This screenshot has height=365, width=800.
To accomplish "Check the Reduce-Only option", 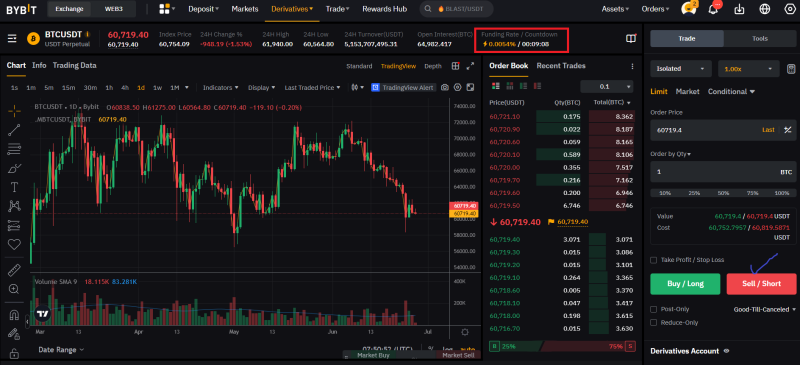I will coord(654,323).
